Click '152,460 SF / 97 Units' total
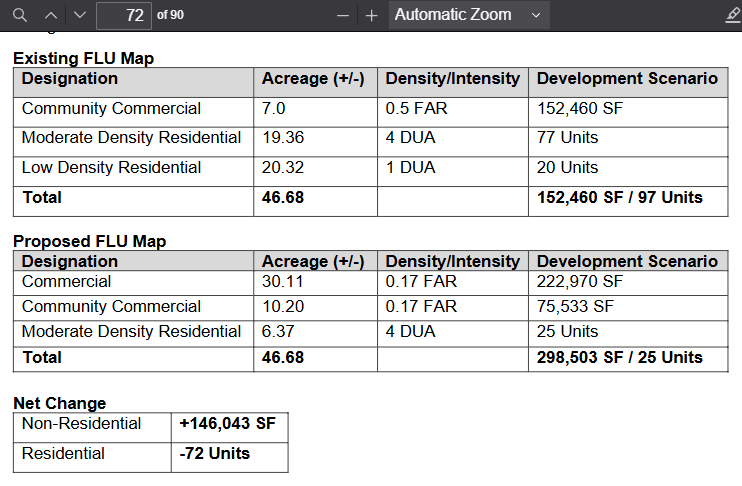 point(619,197)
